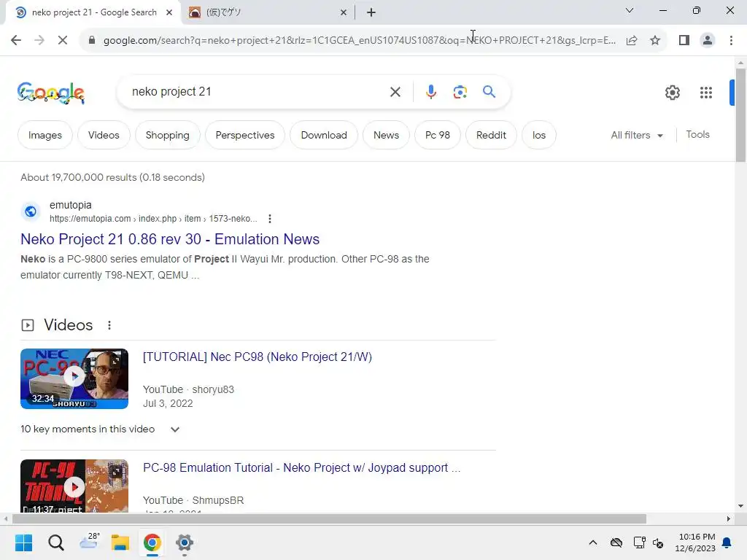Open File Explorer from taskbar

[x=120, y=542]
